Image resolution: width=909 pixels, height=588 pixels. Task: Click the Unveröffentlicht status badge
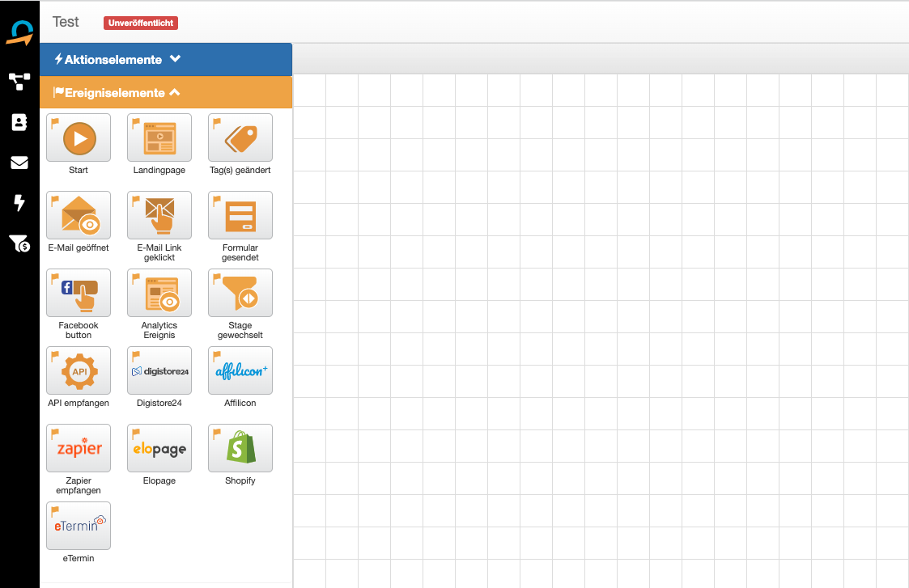141,23
